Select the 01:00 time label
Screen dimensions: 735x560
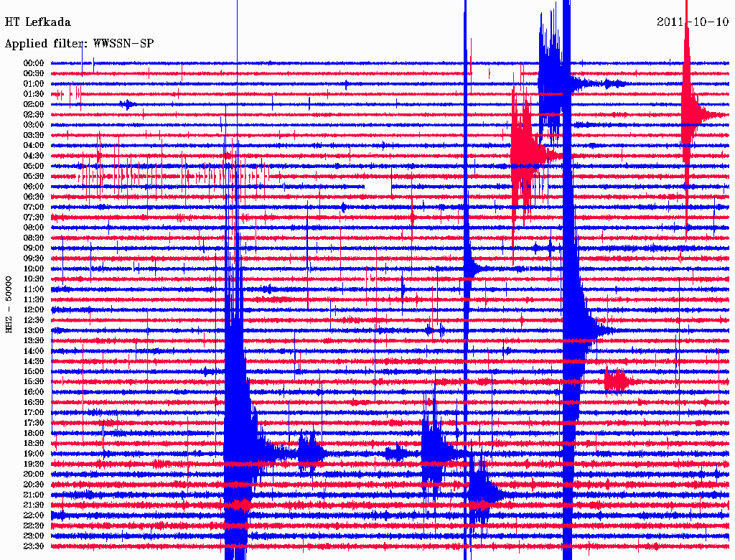coord(34,83)
